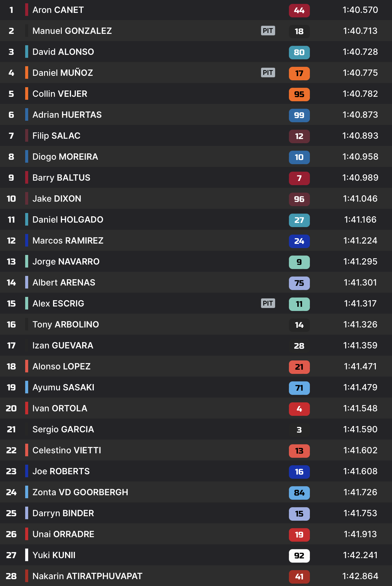Click position number 20 for Ivan ORTOLA
Image resolution: width=392 pixels, height=586 pixels.
tap(11, 408)
